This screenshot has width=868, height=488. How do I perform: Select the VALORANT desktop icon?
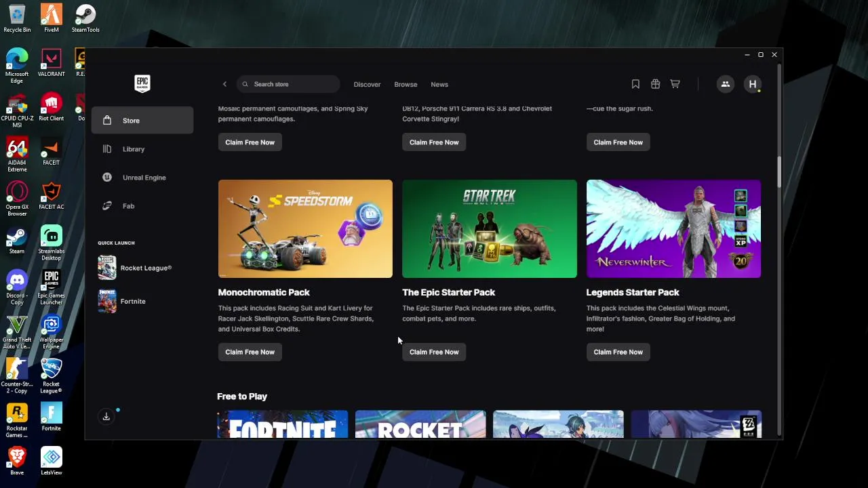(52, 63)
